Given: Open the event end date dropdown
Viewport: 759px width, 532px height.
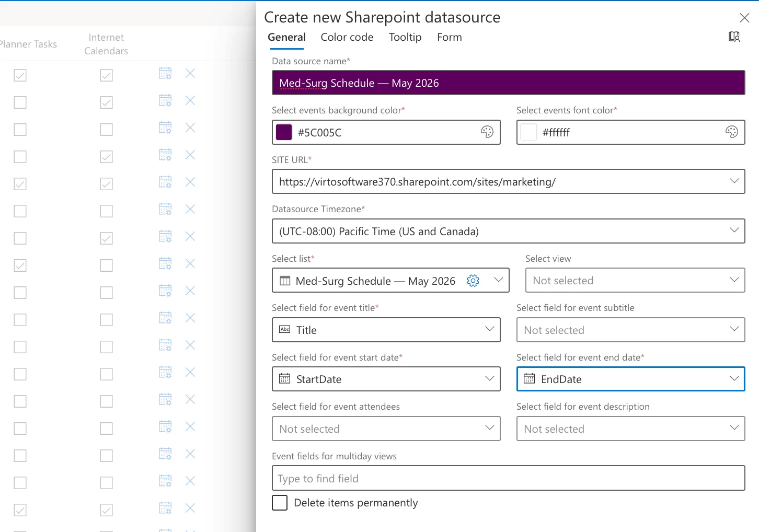Looking at the screenshot, I should tap(631, 379).
